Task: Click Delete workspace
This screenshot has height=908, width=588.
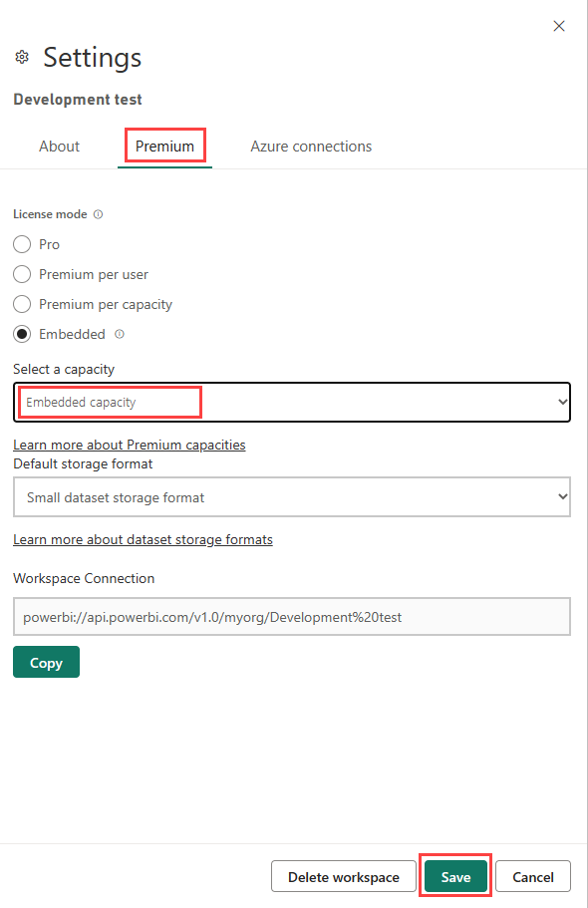Action: 343,876
